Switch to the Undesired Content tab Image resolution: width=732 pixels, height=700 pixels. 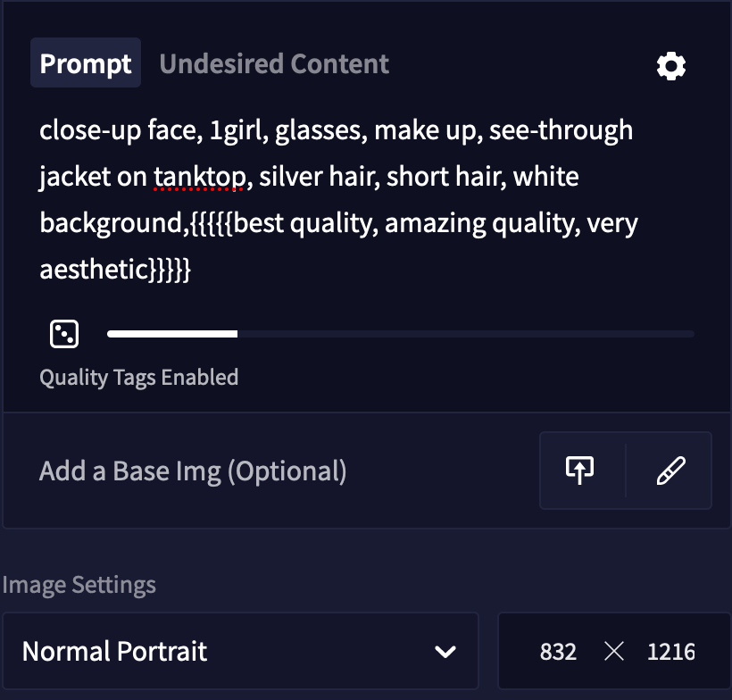coord(274,63)
